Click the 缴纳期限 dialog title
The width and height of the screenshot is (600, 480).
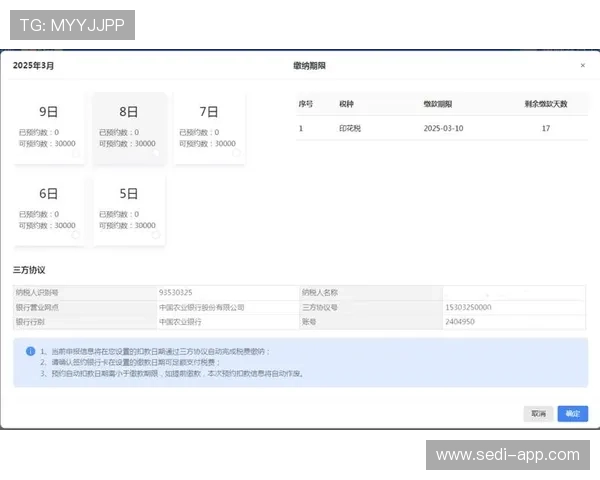tap(309, 66)
